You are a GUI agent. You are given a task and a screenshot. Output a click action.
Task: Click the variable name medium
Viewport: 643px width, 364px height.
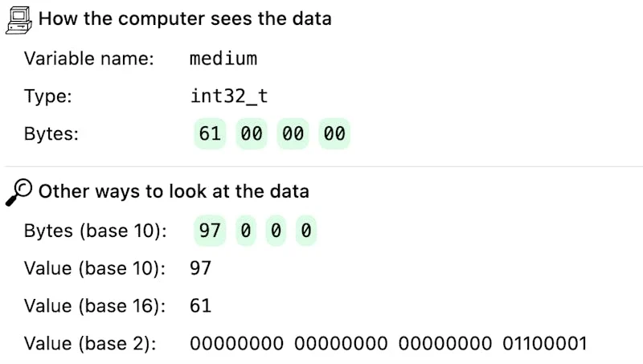coord(223,58)
